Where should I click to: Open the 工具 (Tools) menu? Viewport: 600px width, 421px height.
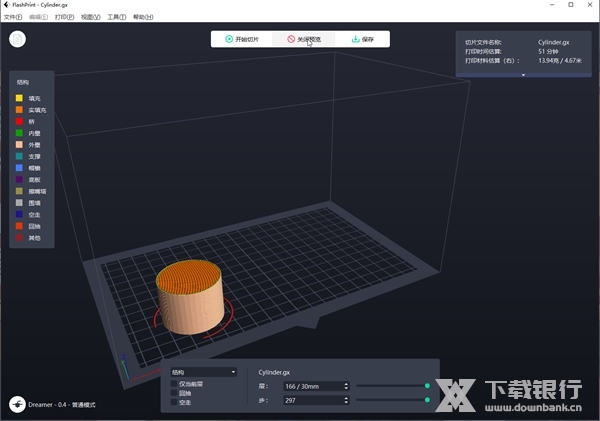click(x=116, y=17)
